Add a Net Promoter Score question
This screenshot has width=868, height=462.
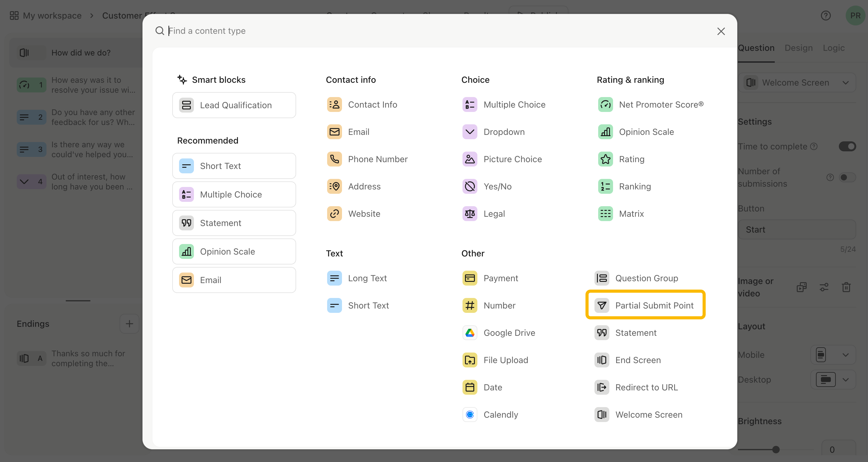(651, 104)
